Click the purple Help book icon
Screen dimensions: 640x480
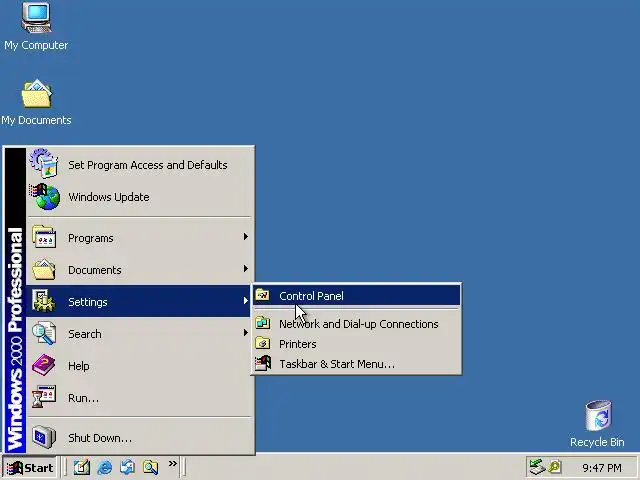[x=44, y=365]
